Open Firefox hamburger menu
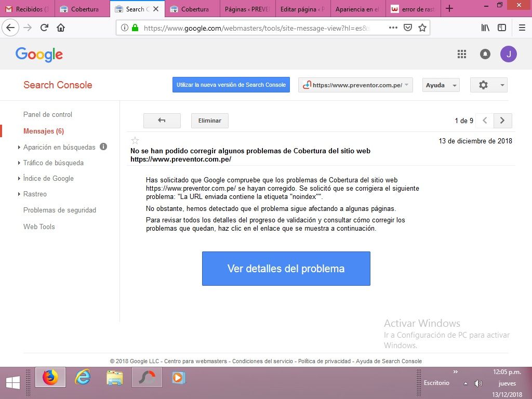This screenshot has width=532, height=399. point(522,28)
